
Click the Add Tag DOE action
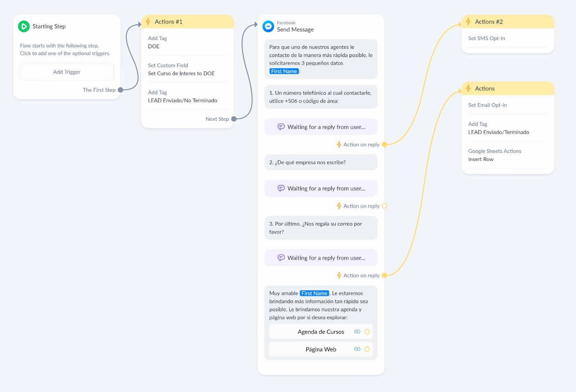tap(188, 42)
